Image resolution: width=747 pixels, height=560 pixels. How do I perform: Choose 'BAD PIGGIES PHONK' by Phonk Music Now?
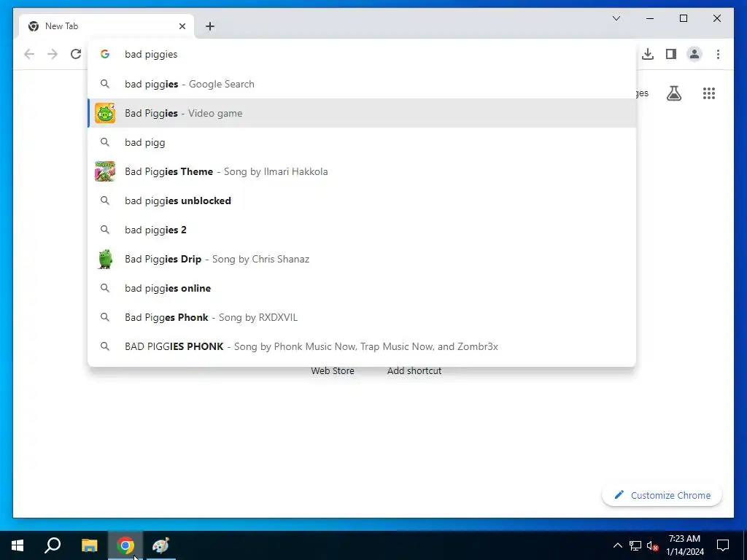[x=362, y=346]
